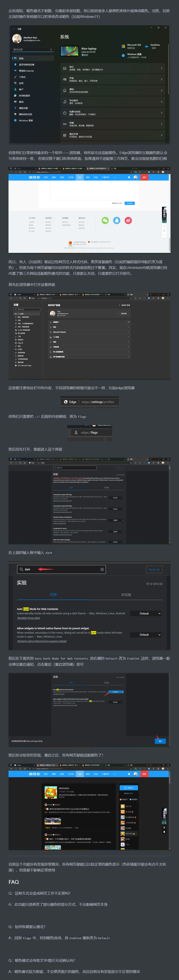Image resolution: width=179 pixels, height=980 pixels.
Task: Open Default dropdown for Auto Dark Mode
Action: 146,613
